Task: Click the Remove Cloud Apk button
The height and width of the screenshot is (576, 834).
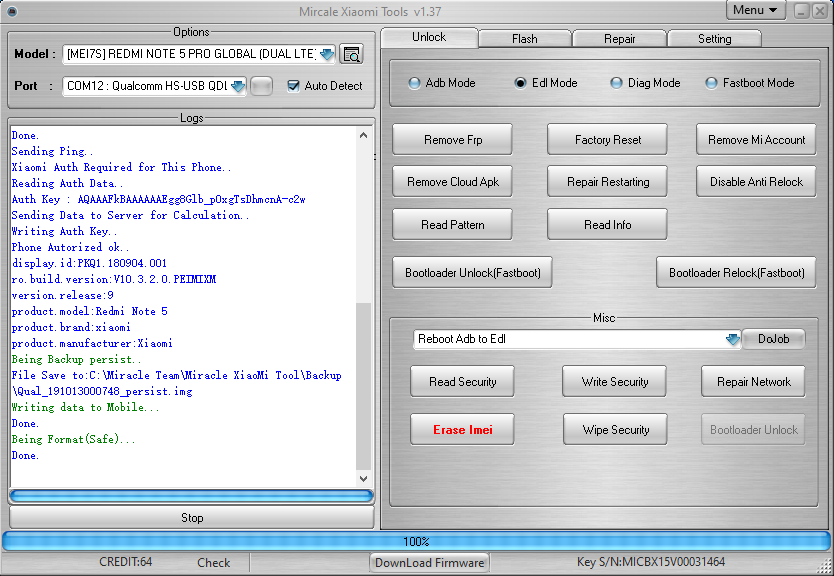Action: pos(453,182)
